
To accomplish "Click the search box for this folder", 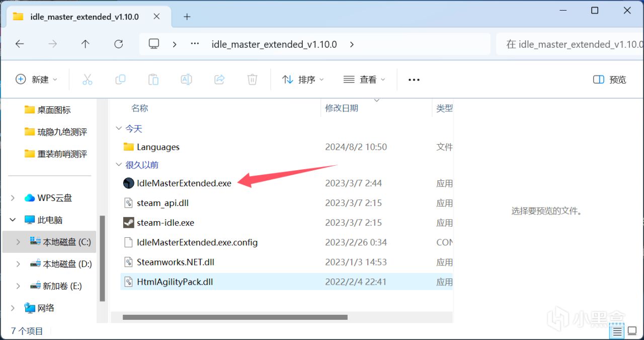I will 570,44.
